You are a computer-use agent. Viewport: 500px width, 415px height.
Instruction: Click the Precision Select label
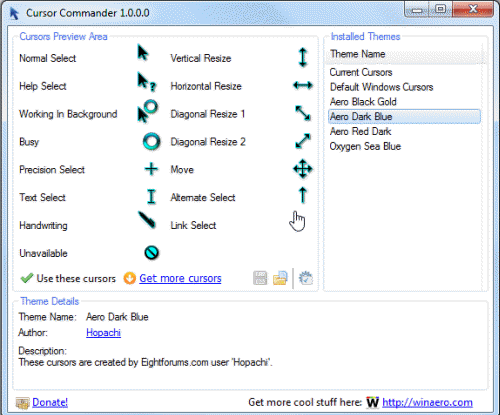pos(52,170)
